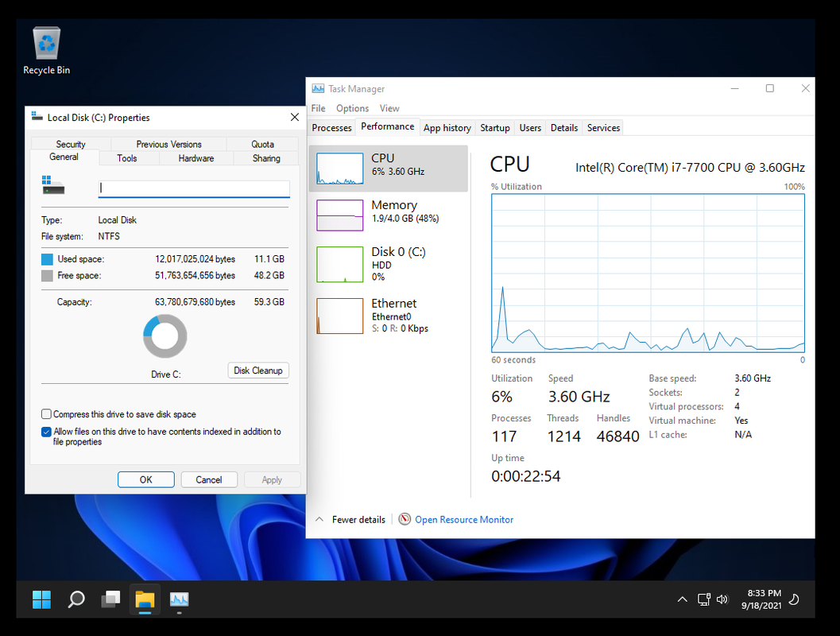Click the Handles value 46840
This screenshot has width=840, height=636.
coord(617,436)
